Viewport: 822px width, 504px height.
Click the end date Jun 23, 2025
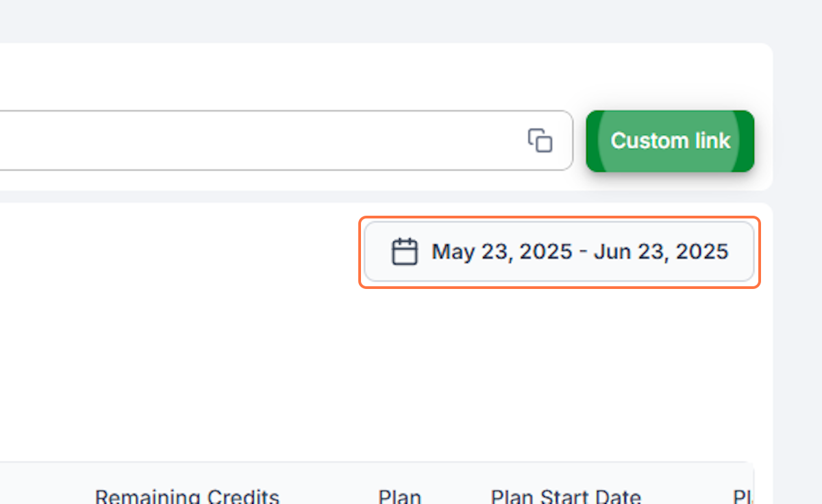tap(661, 251)
